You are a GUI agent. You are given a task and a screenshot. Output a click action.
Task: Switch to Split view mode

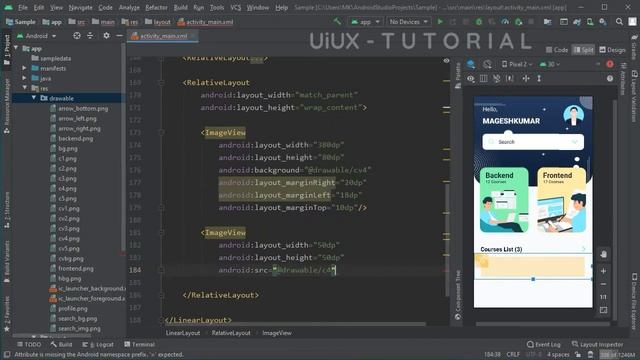[583, 50]
